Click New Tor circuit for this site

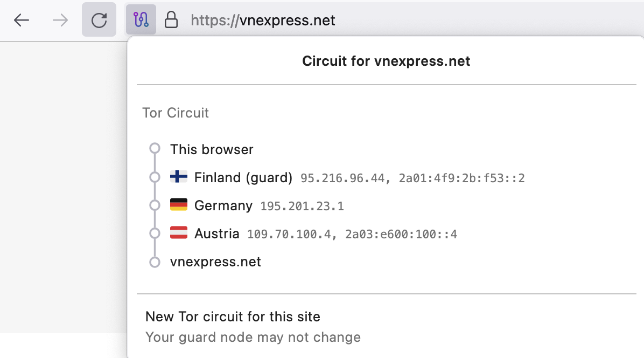pyautogui.click(x=233, y=316)
